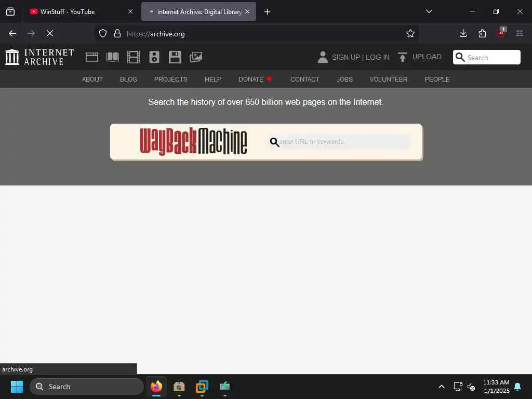Click LOG IN link
The width and height of the screenshot is (532, 399).
(377, 57)
